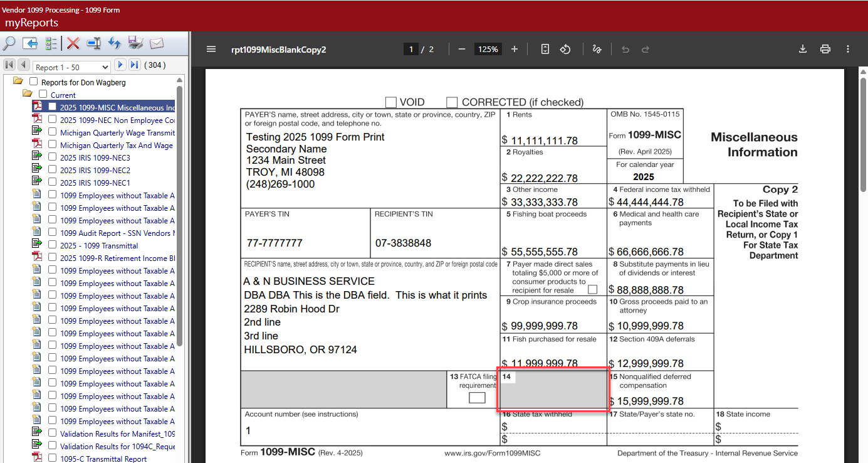Viewport: 868px width, 463px height.
Task: Go to next report page arrow
Action: pyautogui.click(x=119, y=65)
